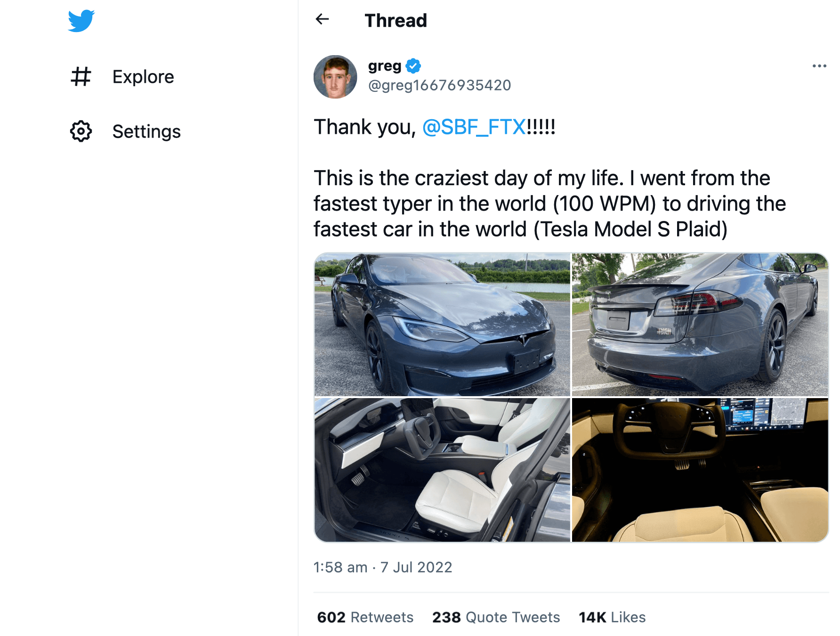Viewport: 840px width, 636px height.
Task: Open the tweet's three-dot more menu
Action: pyautogui.click(x=819, y=66)
